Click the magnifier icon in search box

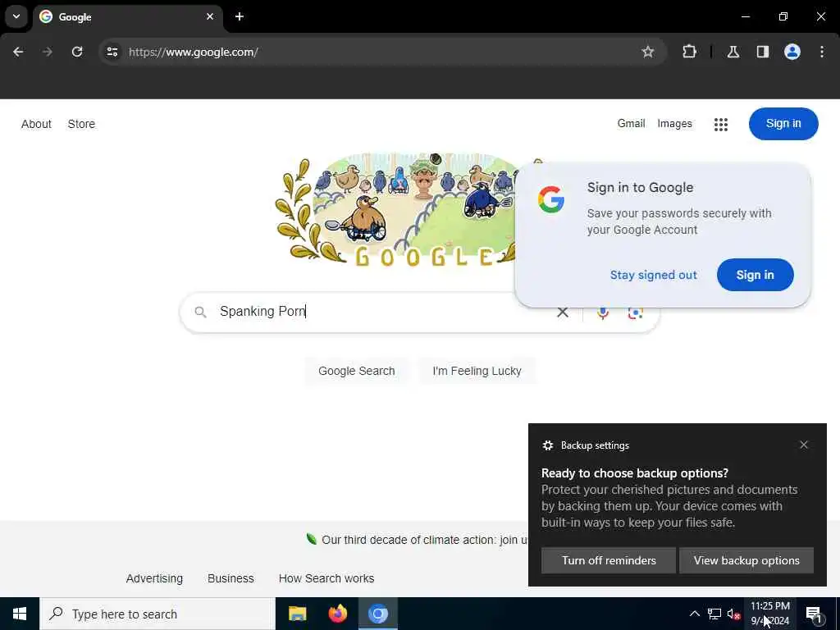click(x=200, y=312)
